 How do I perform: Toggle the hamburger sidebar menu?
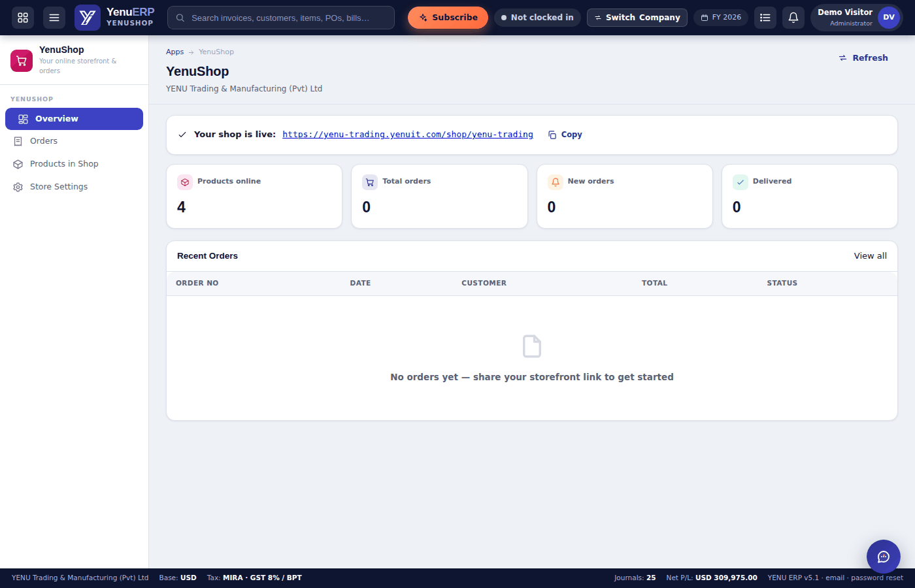pos(54,18)
